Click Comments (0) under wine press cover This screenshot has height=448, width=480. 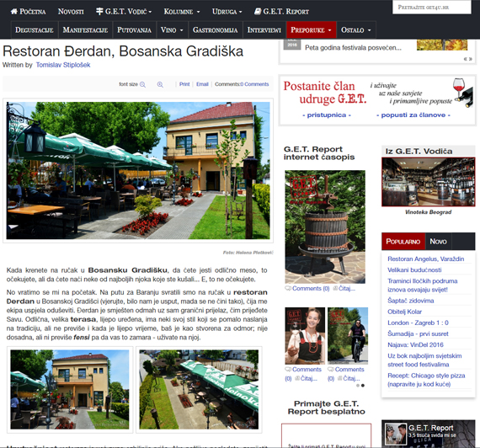[x=311, y=289]
